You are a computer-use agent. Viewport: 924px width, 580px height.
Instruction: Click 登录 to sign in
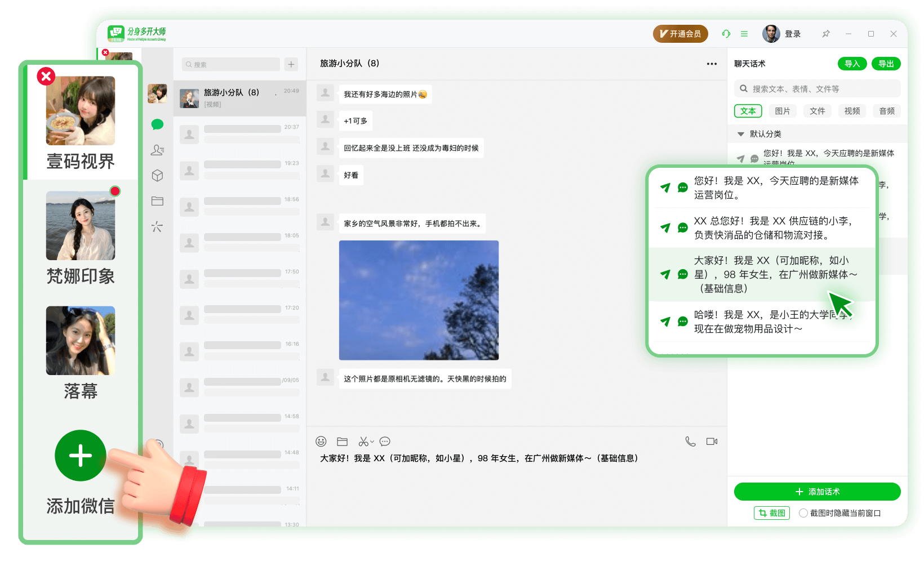click(x=792, y=34)
